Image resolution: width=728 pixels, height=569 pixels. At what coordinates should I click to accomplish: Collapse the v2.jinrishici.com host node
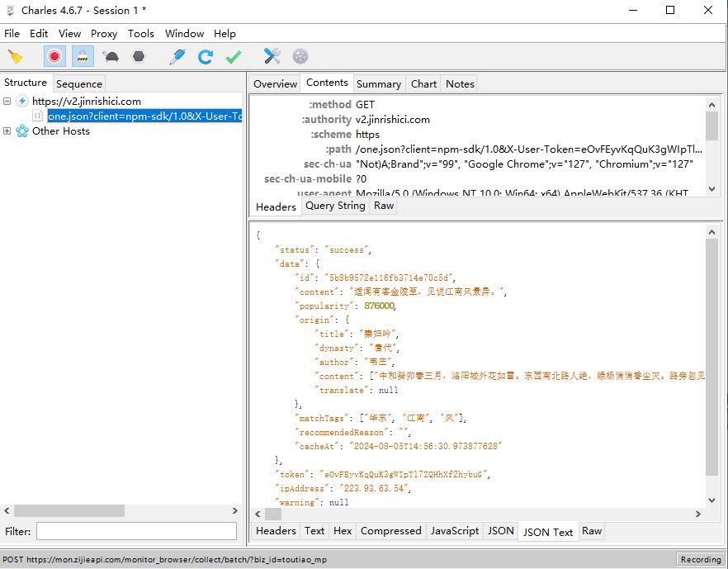coord(7,102)
